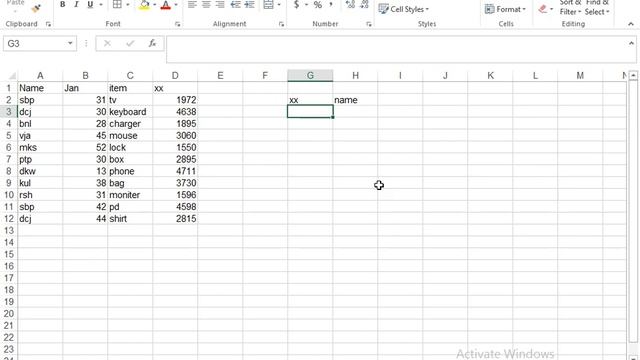This screenshot has width=640, height=360.
Task: Select column A header
Action: (40, 76)
